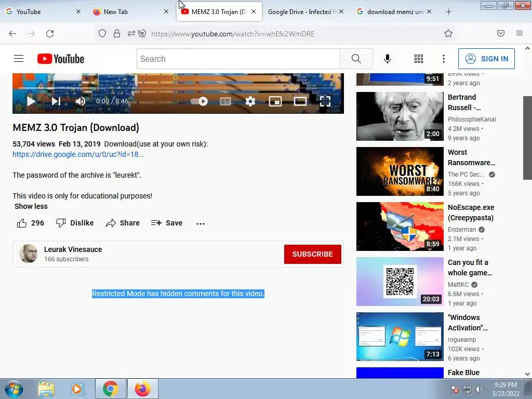Toggle theater mode
Image resolution: width=532 pixels, height=399 pixels.
coord(300,101)
